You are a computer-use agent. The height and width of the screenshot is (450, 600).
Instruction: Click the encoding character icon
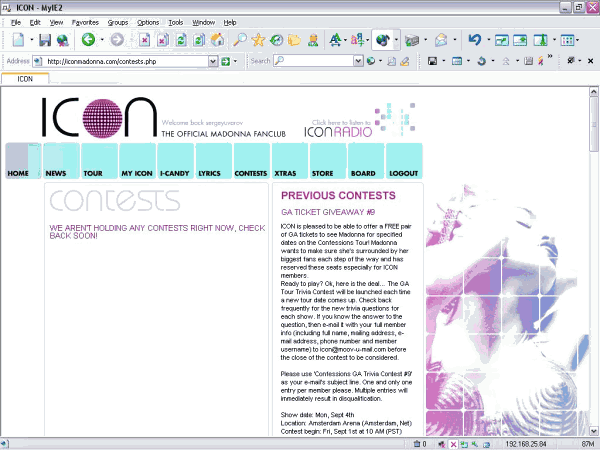(x=357, y=40)
